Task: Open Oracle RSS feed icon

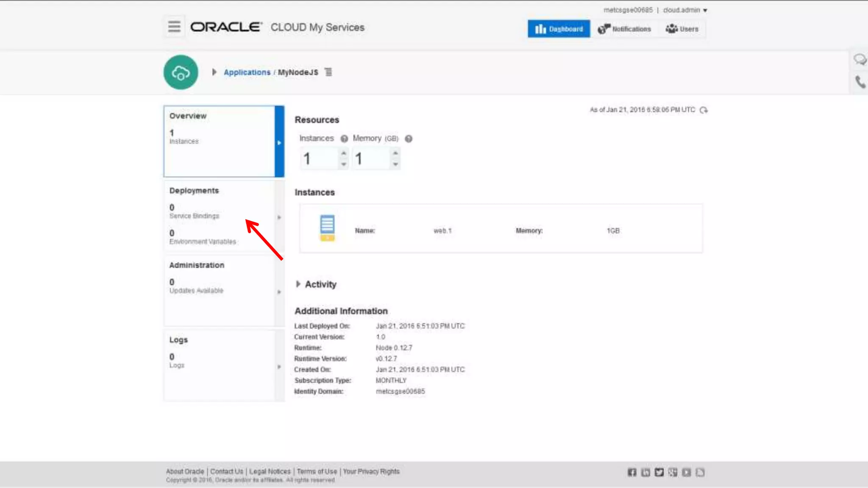Action: click(x=700, y=472)
